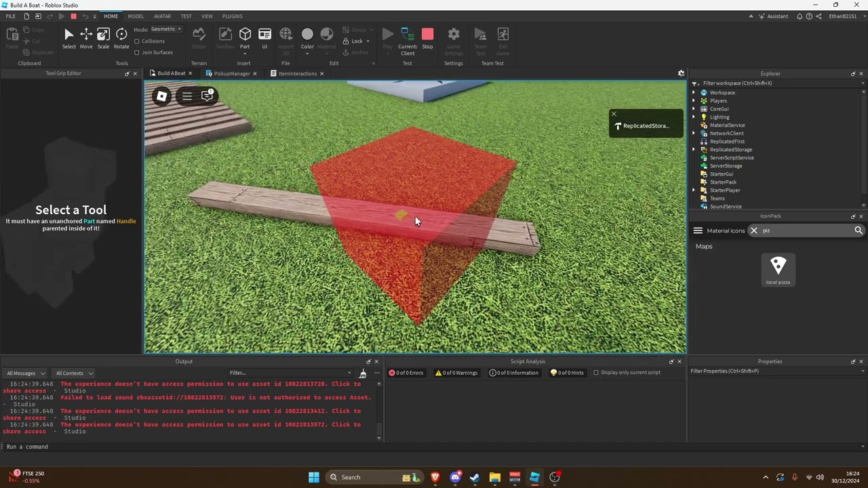Open the Steam taskbar icon
Viewport: 868px width, 488px height.
[x=475, y=477]
